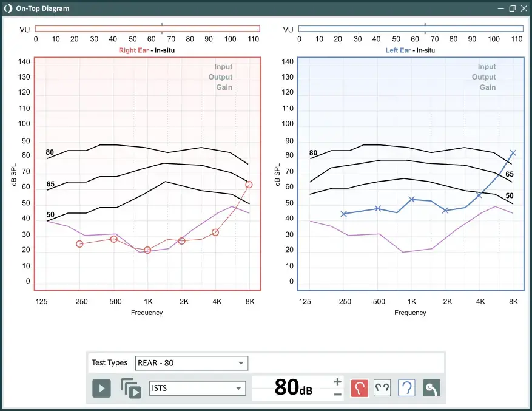Screen dimensions: 532x411
Task: Switch Left Ear graph to Output
Action: tap(484, 77)
